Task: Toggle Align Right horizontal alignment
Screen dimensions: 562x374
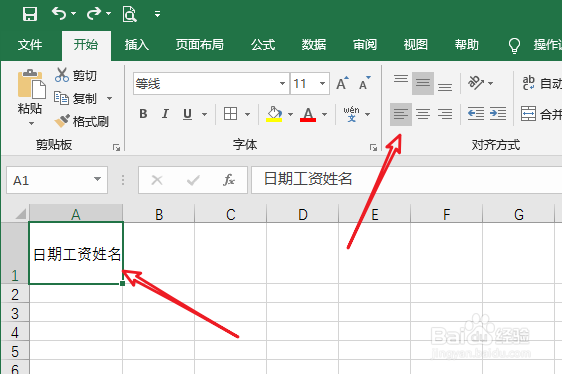Action: coord(445,114)
